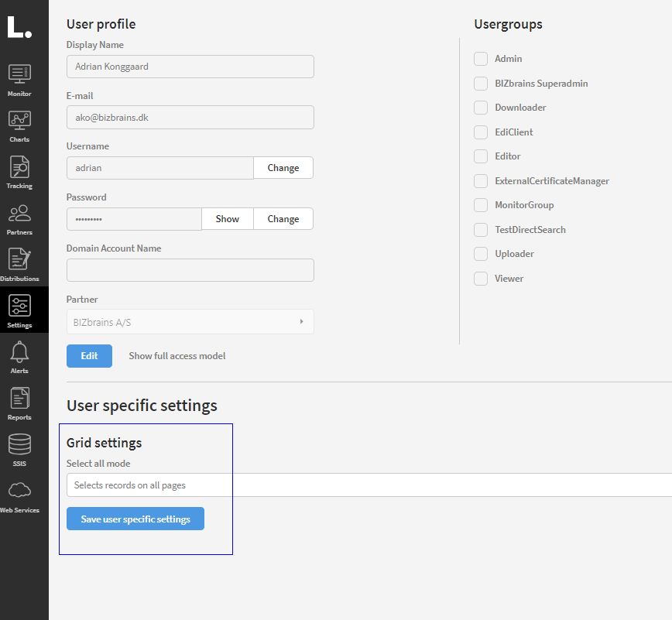Click the L. logo at top
The height and width of the screenshot is (620, 672).
pyautogui.click(x=19, y=27)
